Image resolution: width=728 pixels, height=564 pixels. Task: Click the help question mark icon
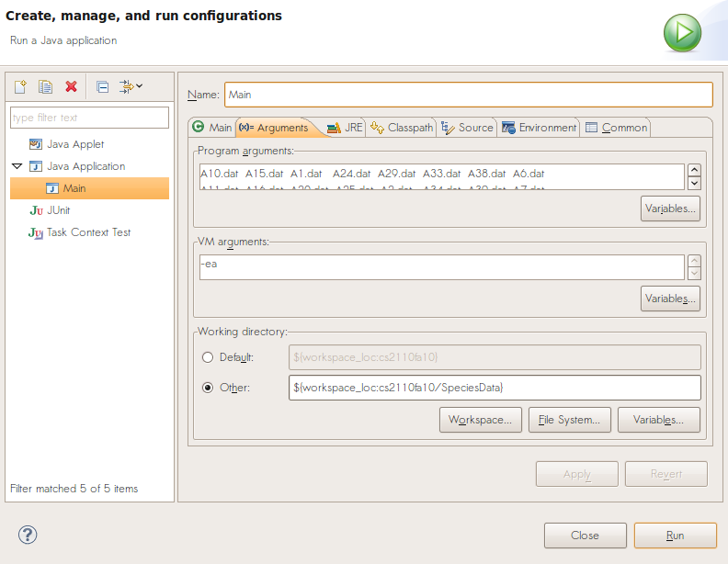(x=28, y=535)
